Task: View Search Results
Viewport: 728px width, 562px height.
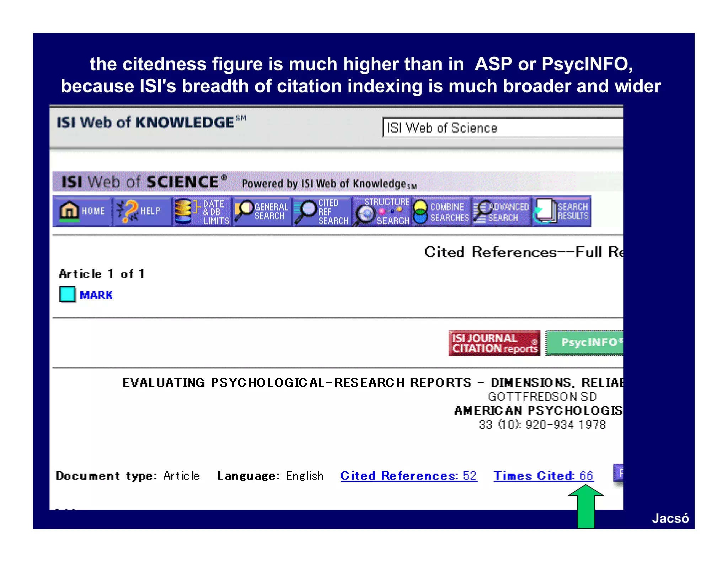Action: point(562,211)
